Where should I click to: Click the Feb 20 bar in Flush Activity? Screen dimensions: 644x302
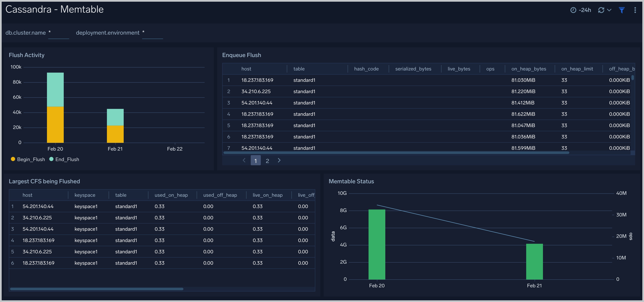click(x=55, y=108)
